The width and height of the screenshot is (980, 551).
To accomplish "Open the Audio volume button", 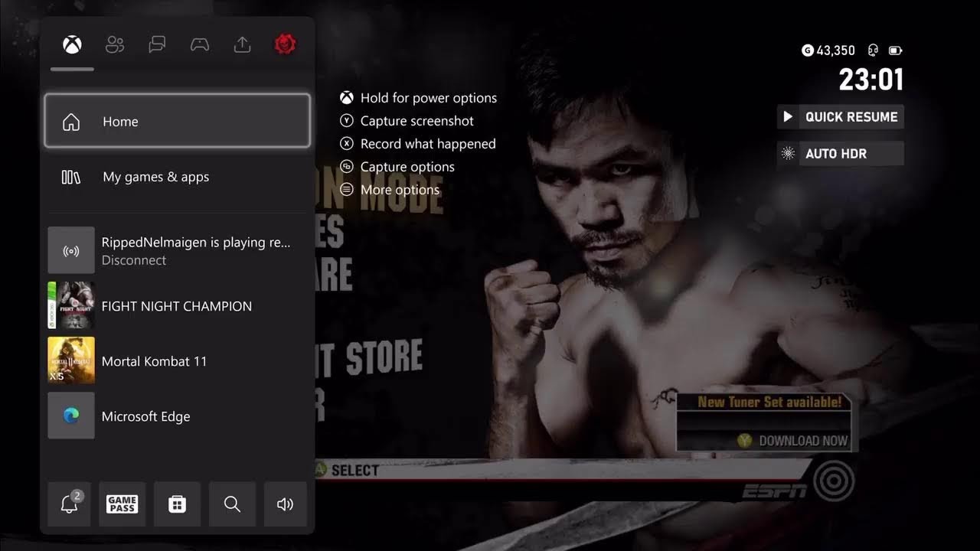I will tap(286, 504).
